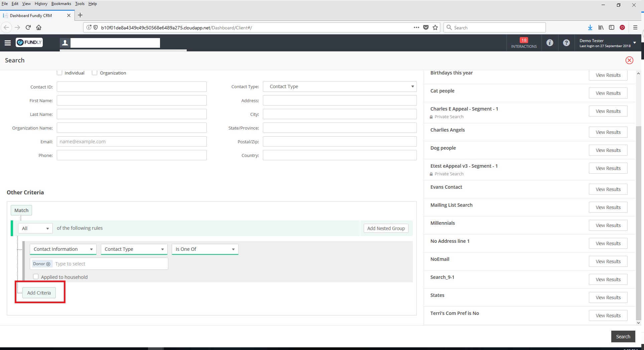Image resolution: width=644 pixels, height=350 pixels.
Task: View Results for Cat people
Action: 608,93
